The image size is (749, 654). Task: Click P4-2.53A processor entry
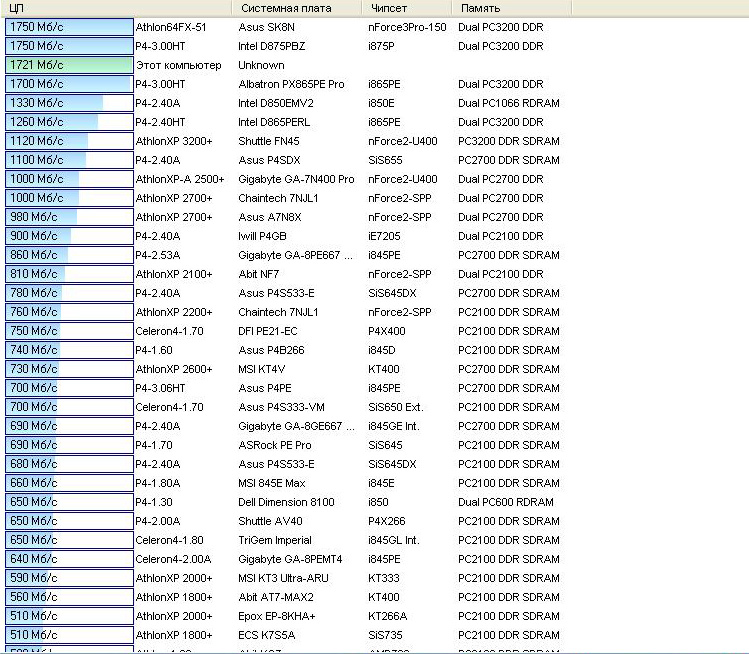158,255
